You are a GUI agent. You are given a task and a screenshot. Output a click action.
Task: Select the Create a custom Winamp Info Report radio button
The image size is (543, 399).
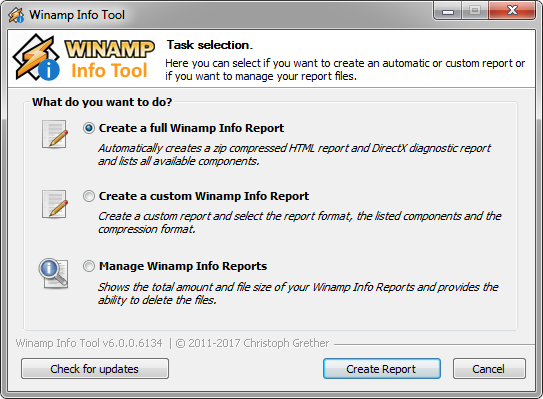(89, 196)
